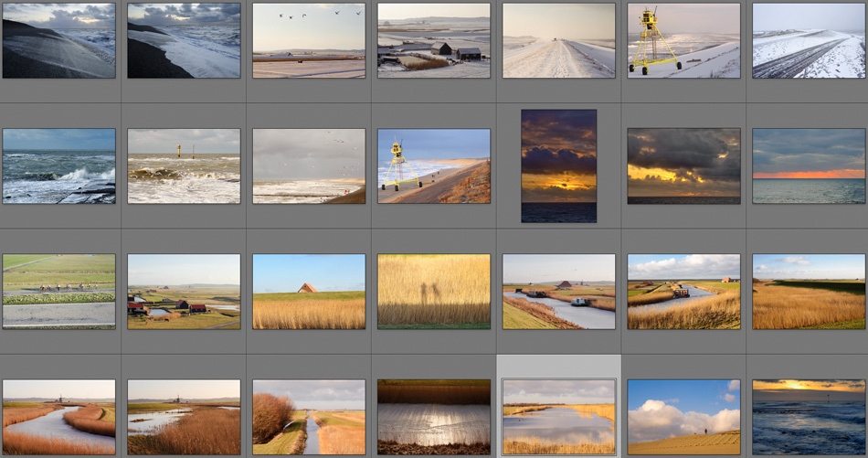Pick the snow-covered dike with tire tracks photo

(x=809, y=40)
